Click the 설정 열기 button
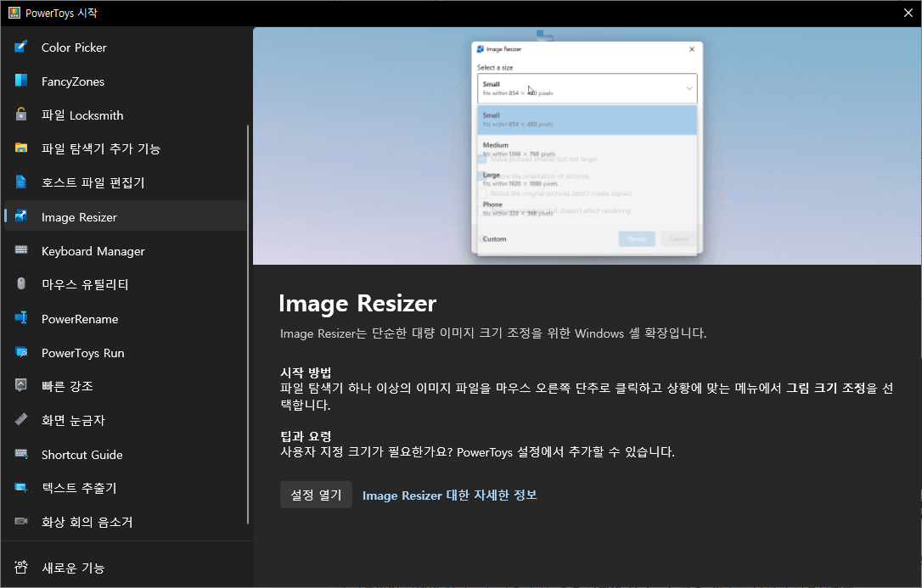Screen dimensions: 922x588 point(316,495)
